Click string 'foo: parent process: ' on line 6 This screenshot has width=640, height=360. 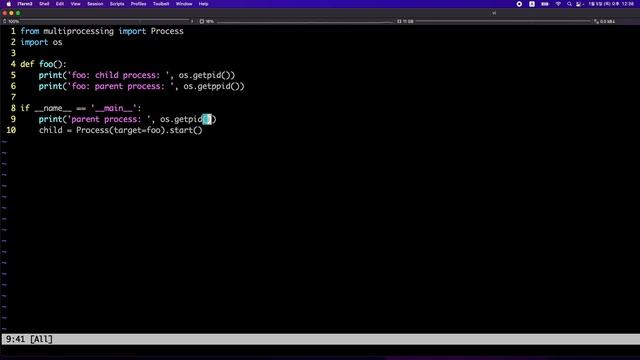click(x=120, y=87)
